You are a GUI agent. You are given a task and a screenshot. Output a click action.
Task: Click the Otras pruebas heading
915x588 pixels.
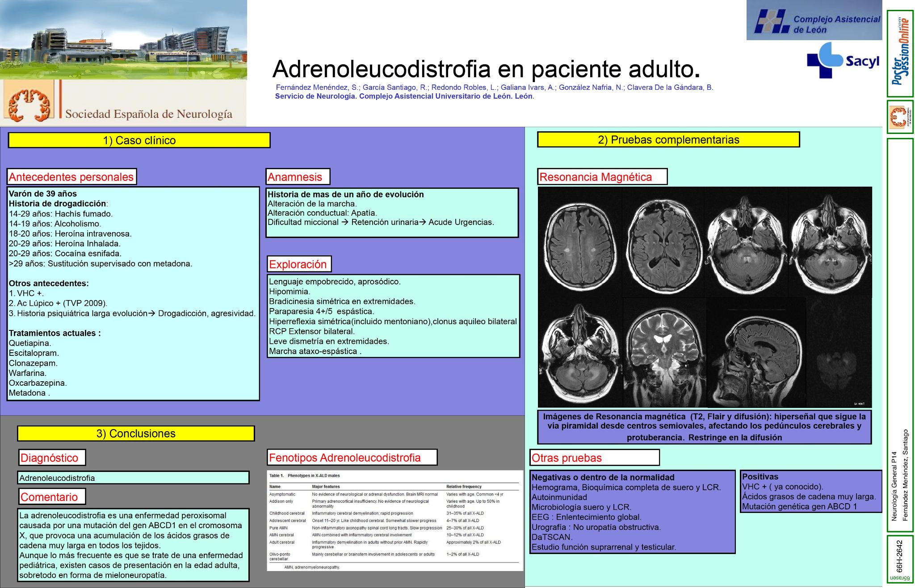[x=595, y=458]
